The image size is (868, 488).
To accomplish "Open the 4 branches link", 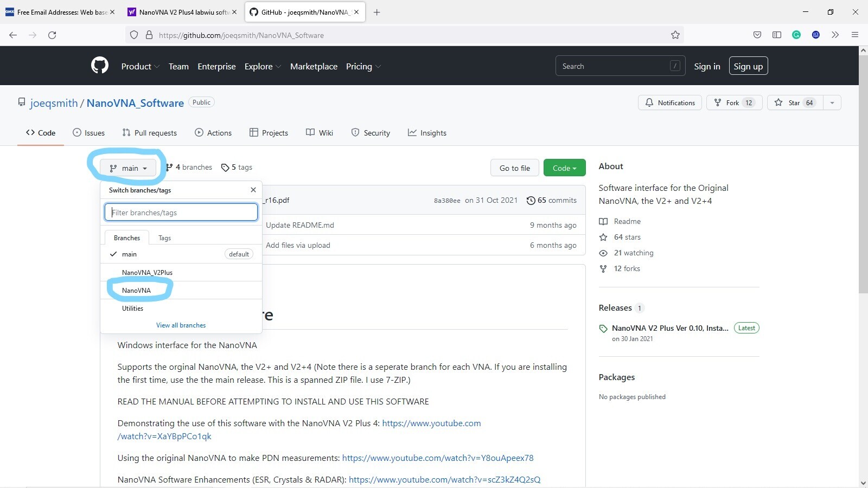I will pos(189,167).
